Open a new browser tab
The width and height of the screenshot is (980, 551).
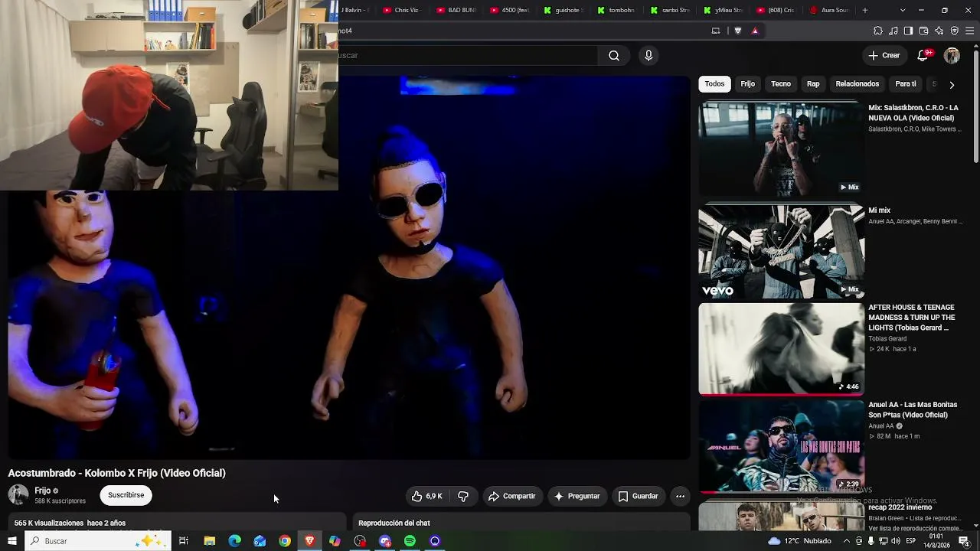pyautogui.click(x=865, y=10)
